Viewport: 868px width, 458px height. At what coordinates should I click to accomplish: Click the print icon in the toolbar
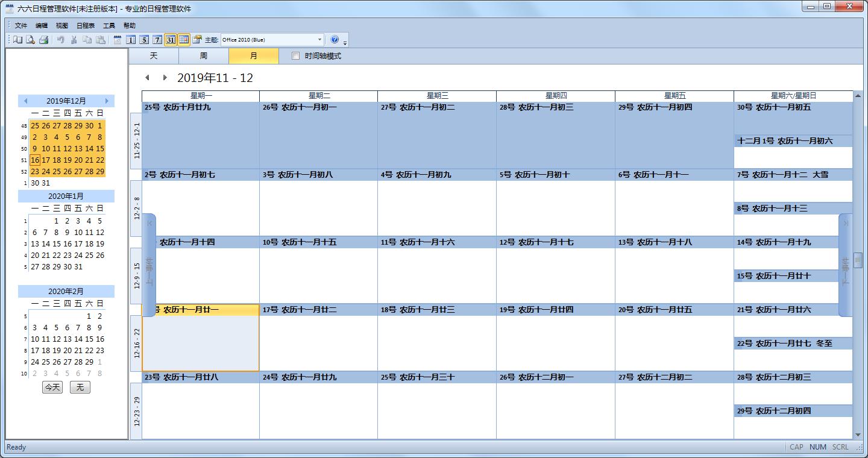pos(43,40)
